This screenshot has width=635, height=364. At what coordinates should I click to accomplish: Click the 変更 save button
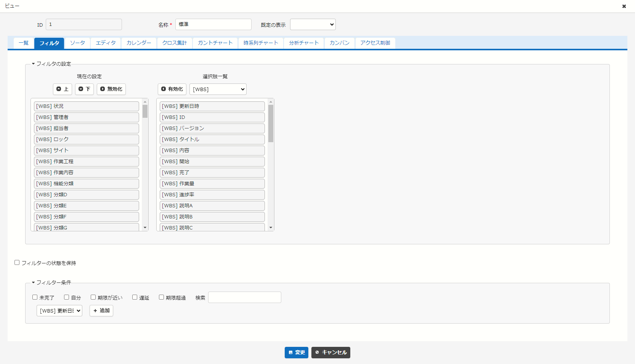click(297, 353)
